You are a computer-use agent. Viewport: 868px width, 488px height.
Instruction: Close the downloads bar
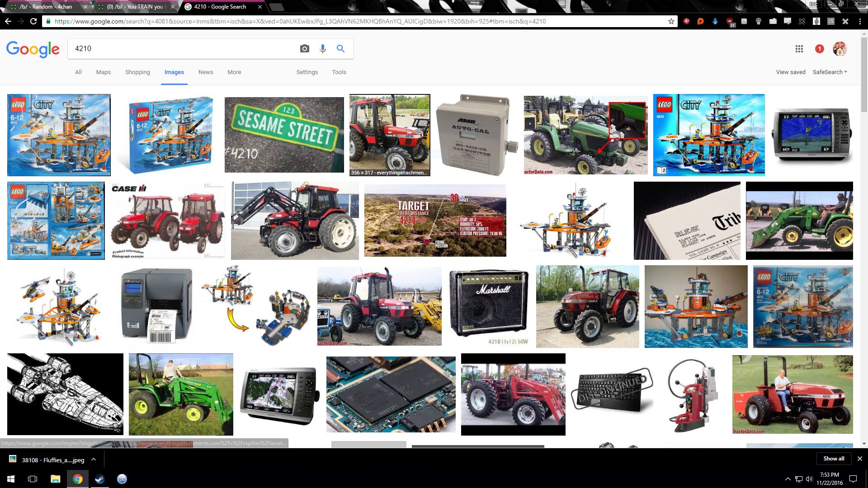(x=860, y=459)
